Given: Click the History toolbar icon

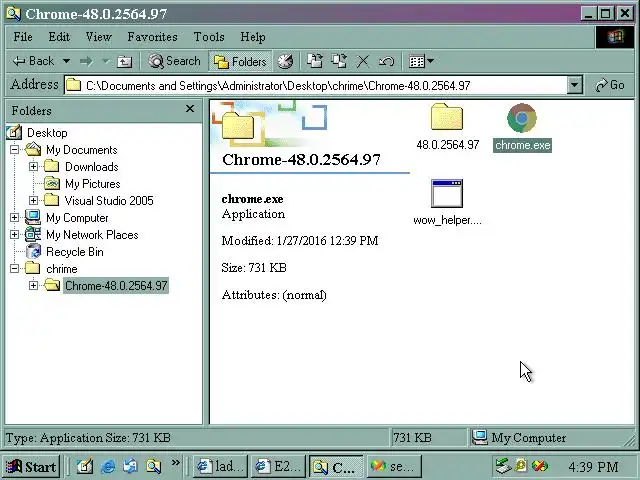Looking at the screenshot, I should click(285, 61).
